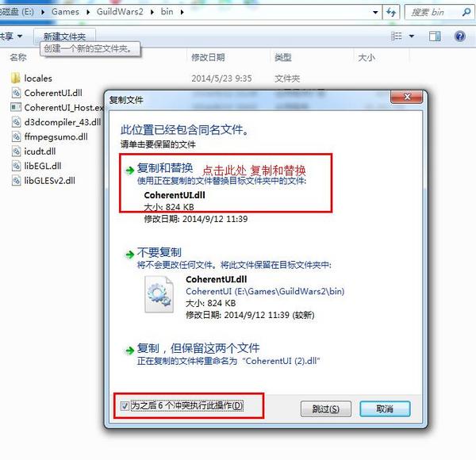Screen dimensions: 476x460
Task: Click the GuildWars2 breadcrumb segment
Action: [120, 12]
